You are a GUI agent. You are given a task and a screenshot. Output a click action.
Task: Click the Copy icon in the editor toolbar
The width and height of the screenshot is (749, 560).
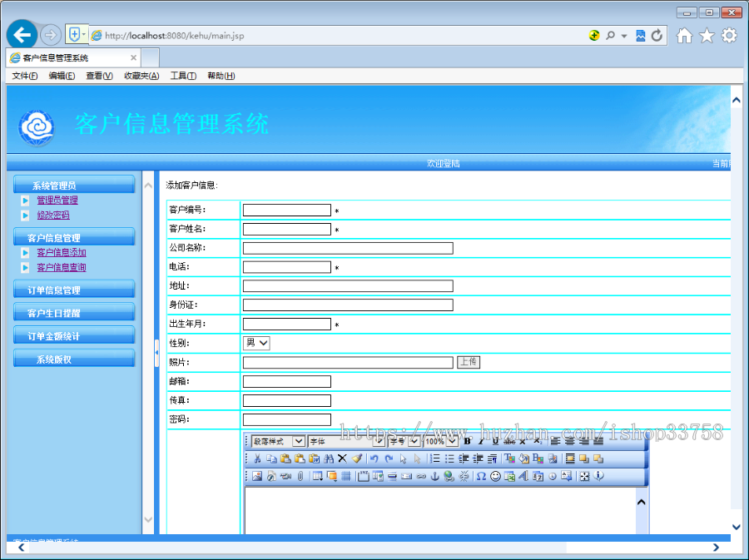tap(270, 458)
